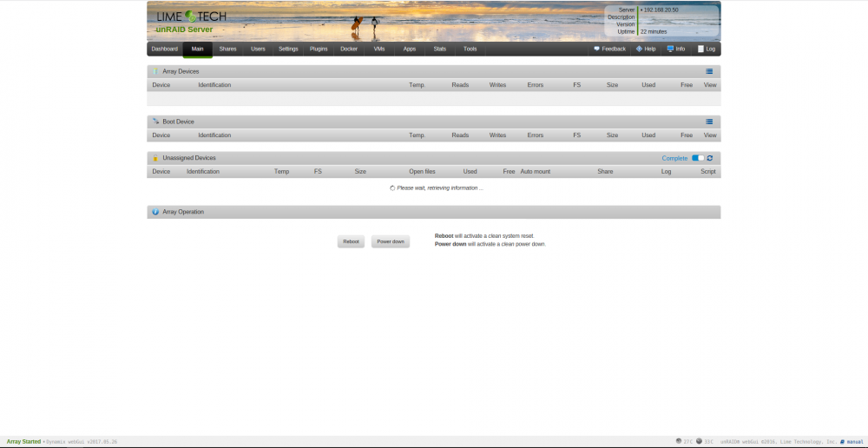Go to the Users tab
This screenshot has height=448, width=868.
click(x=258, y=49)
